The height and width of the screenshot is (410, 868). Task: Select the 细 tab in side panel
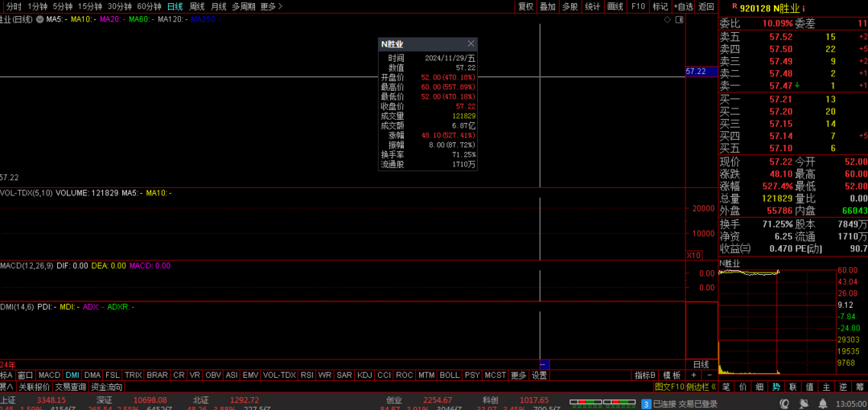point(759,386)
